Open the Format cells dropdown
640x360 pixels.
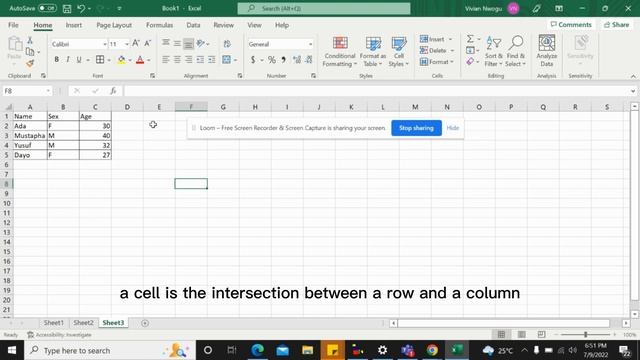pyautogui.click(x=452, y=62)
